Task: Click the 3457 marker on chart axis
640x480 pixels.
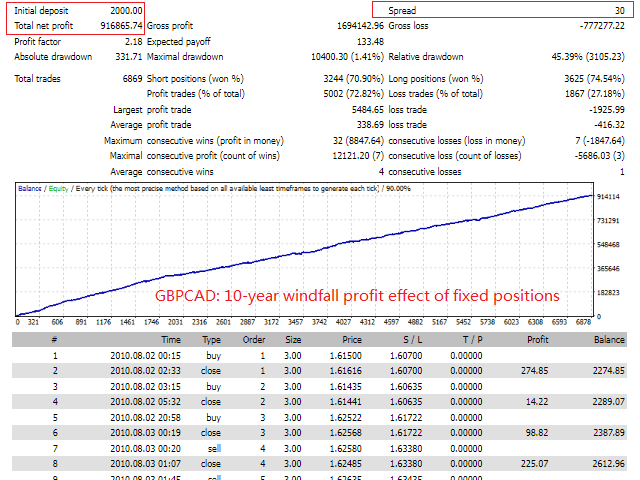Action: [295, 322]
